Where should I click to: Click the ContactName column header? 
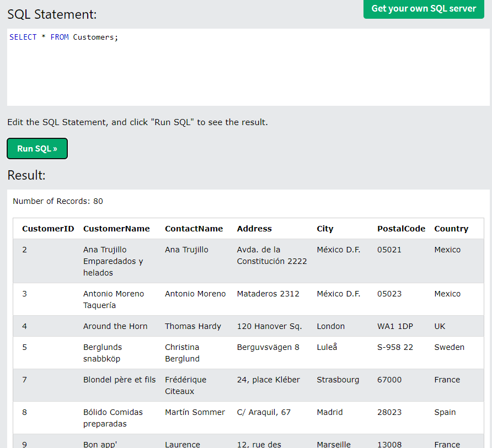(194, 229)
